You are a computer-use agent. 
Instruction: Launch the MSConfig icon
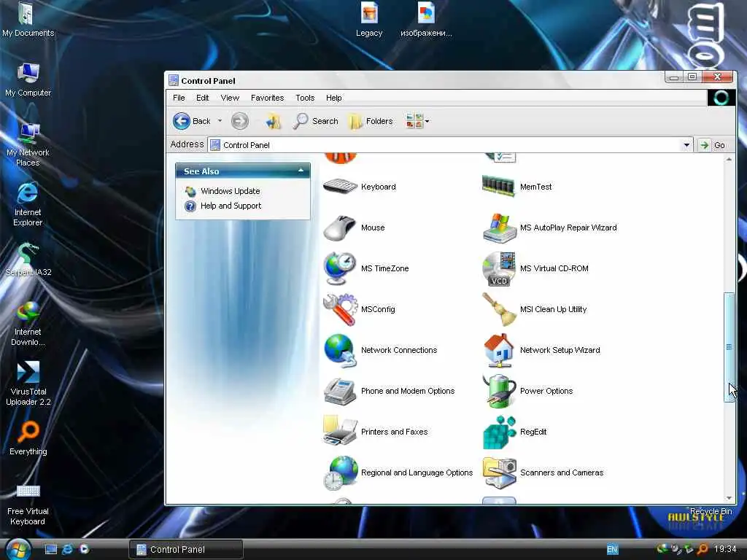coord(340,309)
